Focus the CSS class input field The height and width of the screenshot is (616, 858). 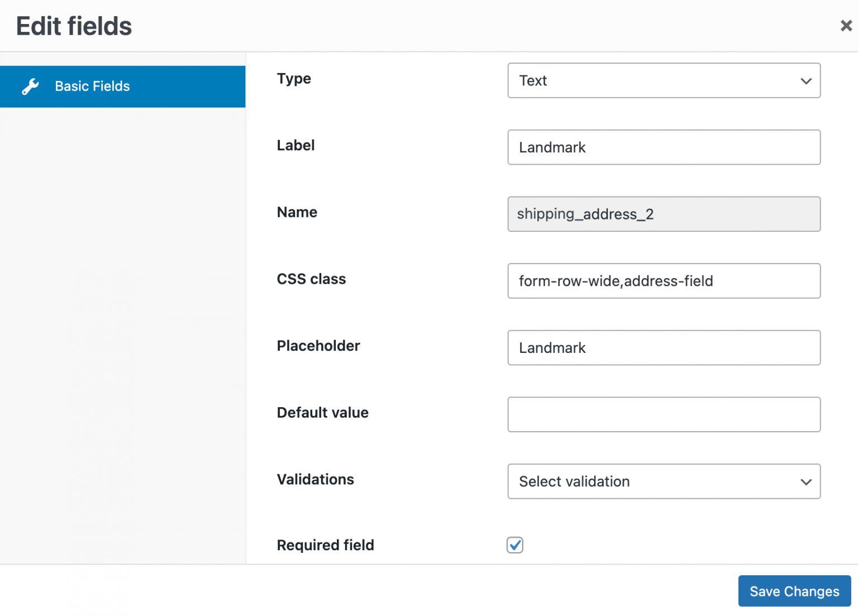[664, 281]
